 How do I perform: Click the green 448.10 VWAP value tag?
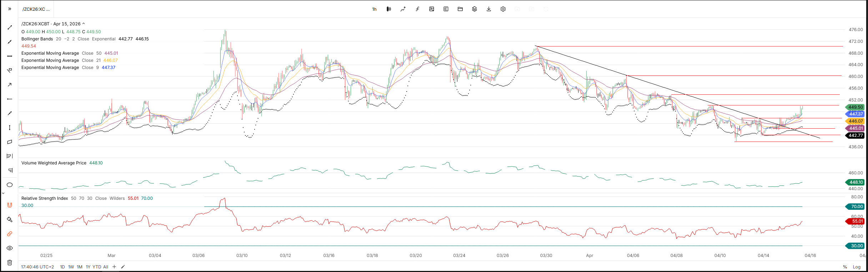tap(855, 182)
